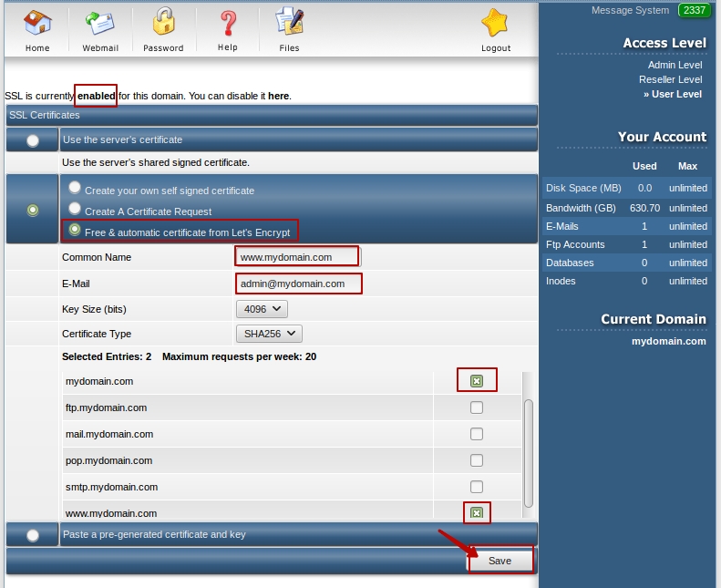721x588 pixels.
Task: Click the Home house icon
Action: point(37,24)
